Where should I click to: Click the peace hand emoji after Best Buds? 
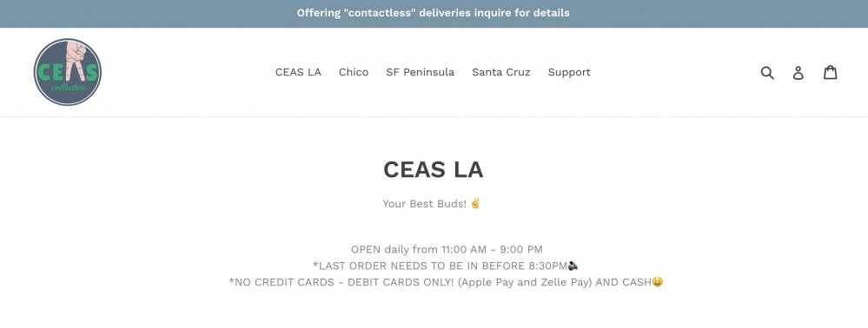[x=475, y=203]
